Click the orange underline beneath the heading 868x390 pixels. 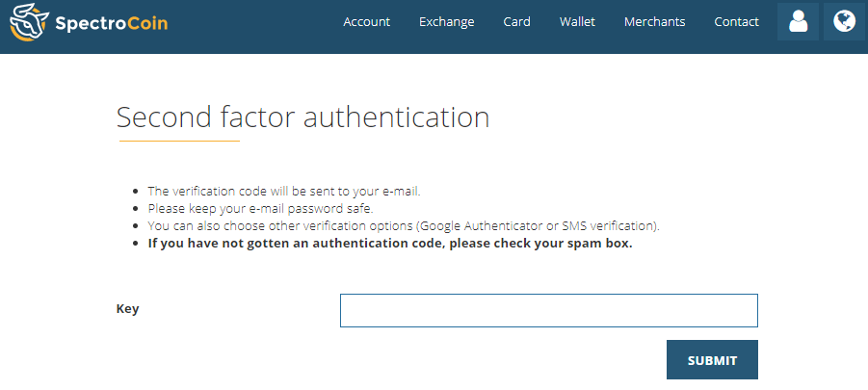tap(179, 141)
